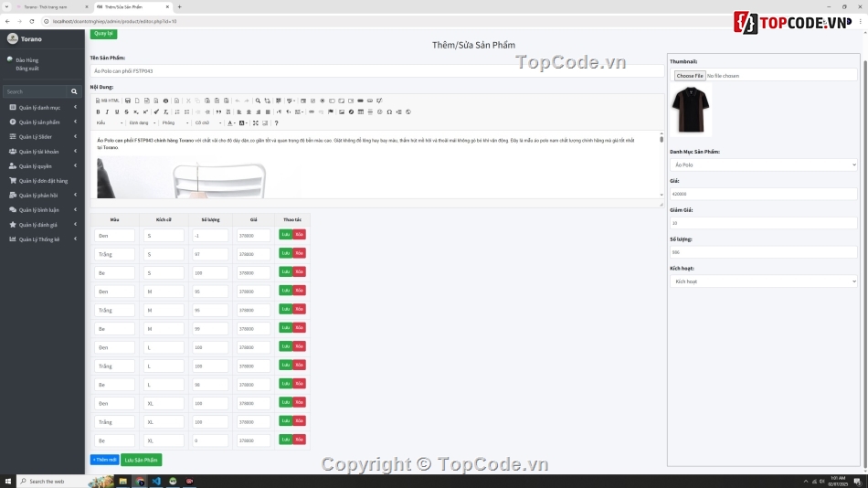Image resolution: width=868 pixels, height=488 pixels.
Task: Insert a horizontal line
Action: tap(370, 111)
